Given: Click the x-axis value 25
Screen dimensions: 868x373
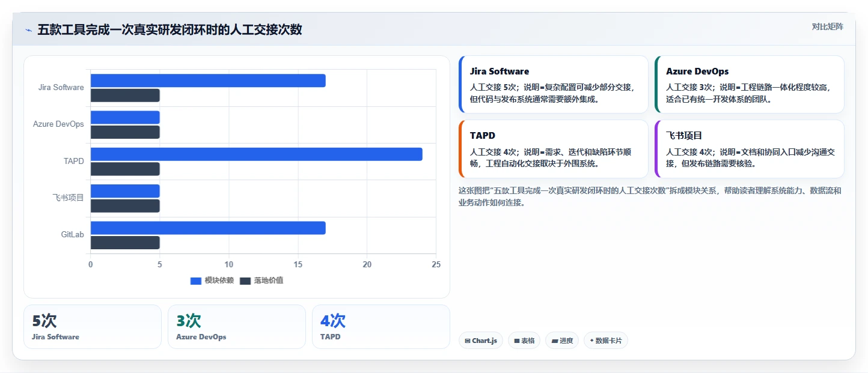Looking at the screenshot, I should [436, 265].
